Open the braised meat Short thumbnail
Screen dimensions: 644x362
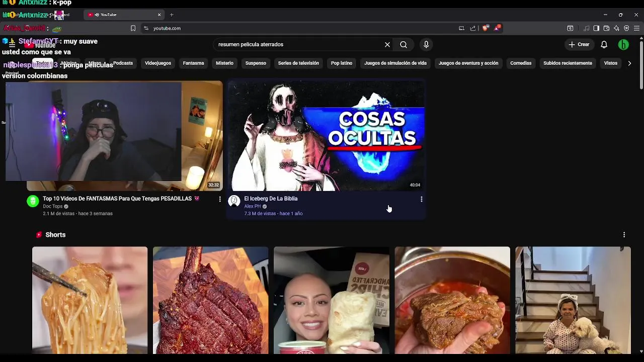pos(452,300)
